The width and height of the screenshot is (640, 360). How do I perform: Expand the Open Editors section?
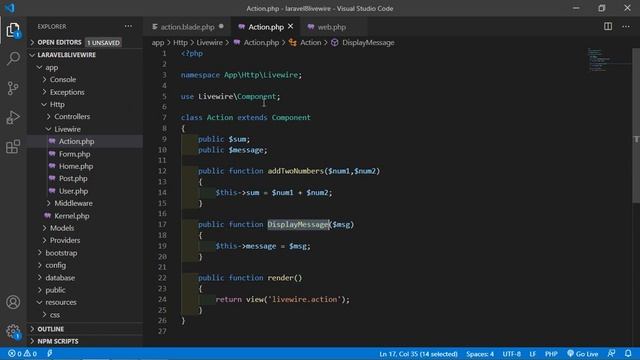click(59, 42)
